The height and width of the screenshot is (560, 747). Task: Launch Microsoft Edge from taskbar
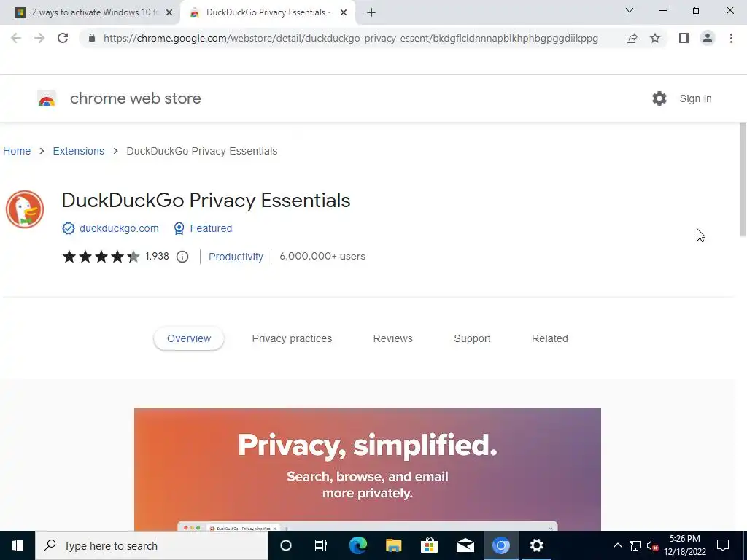357,545
